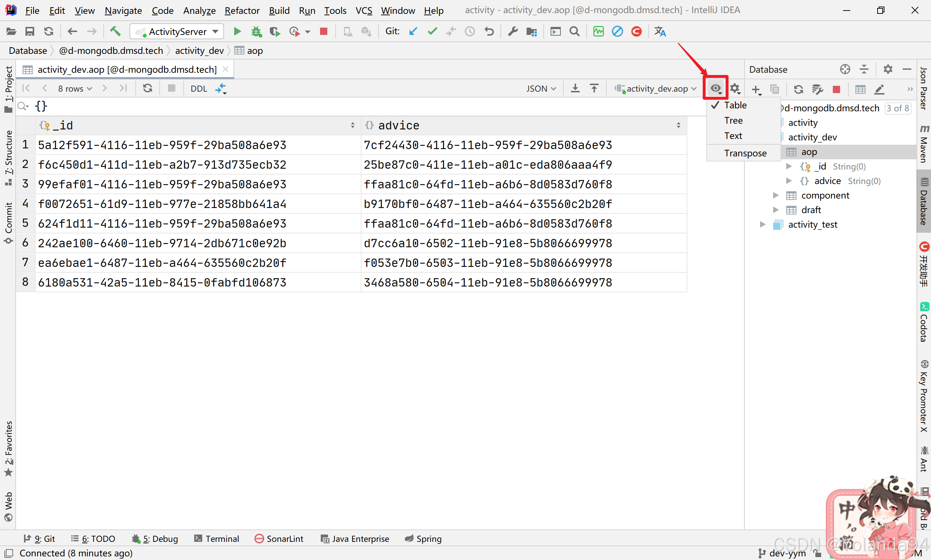This screenshot has width=931, height=560.
Task: Click the DDL button
Action: pos(199,89)
